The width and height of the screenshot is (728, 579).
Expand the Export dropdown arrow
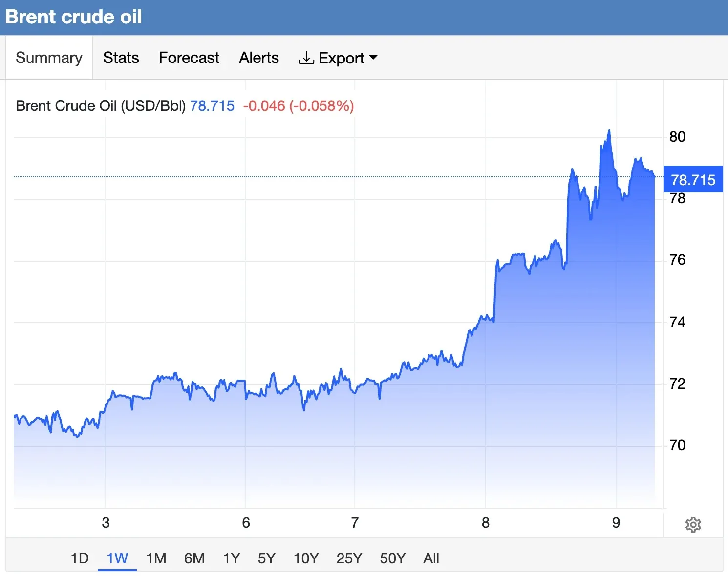click(373, 58)
